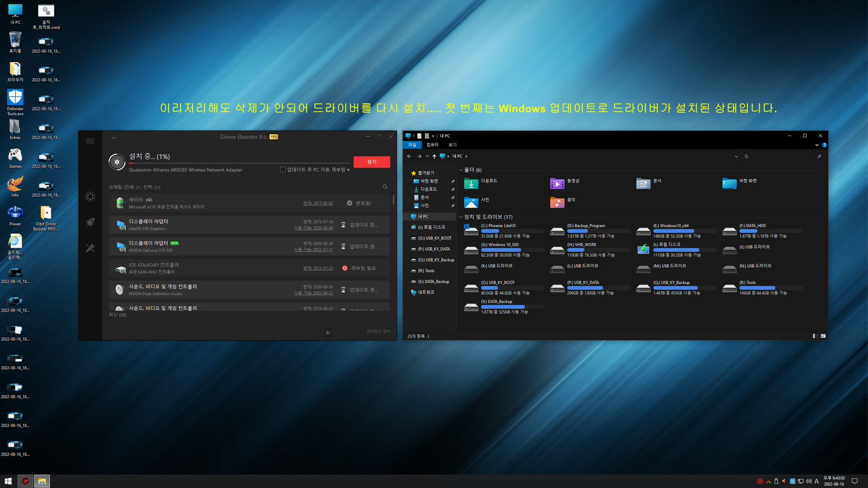Image resolution: width=868 pixels, height=488 pixels.
Task: Open quick access toolbar customize dropdown
Action: click(x=433, y=136)
